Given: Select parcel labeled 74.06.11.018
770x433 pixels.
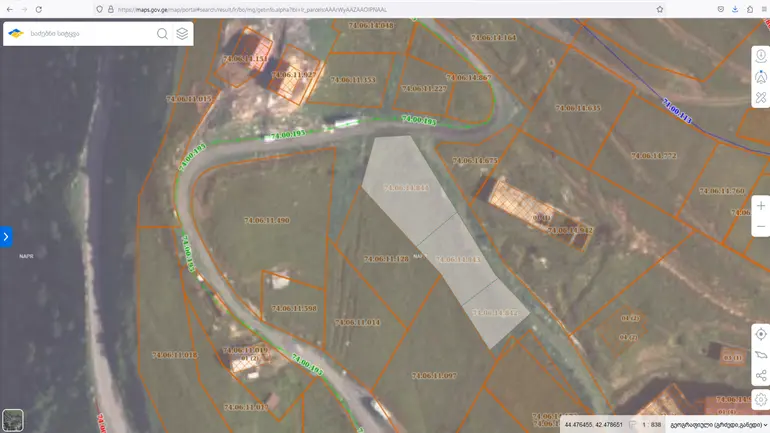Looking at the screenshot, I should pyautogui.click(x=174, y=354).
